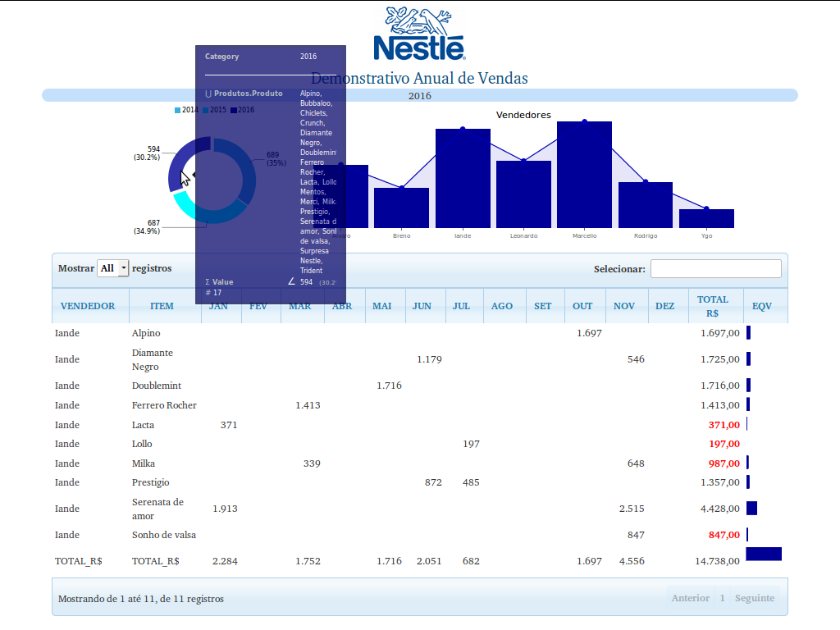Sort by NOV column header

click(627, 306)
